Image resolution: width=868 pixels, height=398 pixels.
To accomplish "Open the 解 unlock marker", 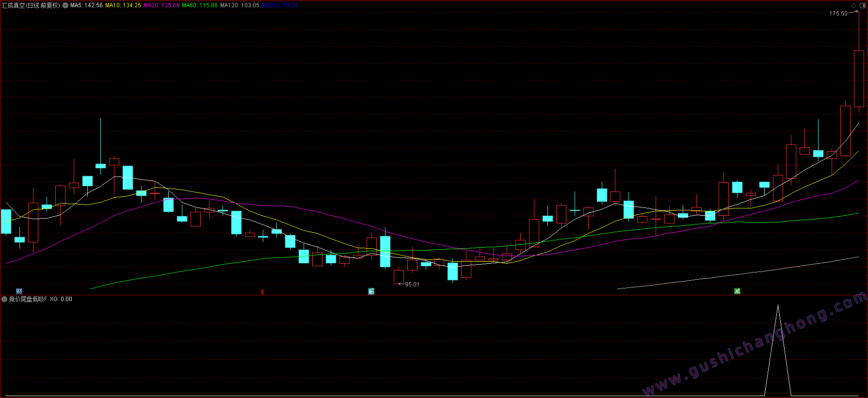I will [x=371, y=291].
